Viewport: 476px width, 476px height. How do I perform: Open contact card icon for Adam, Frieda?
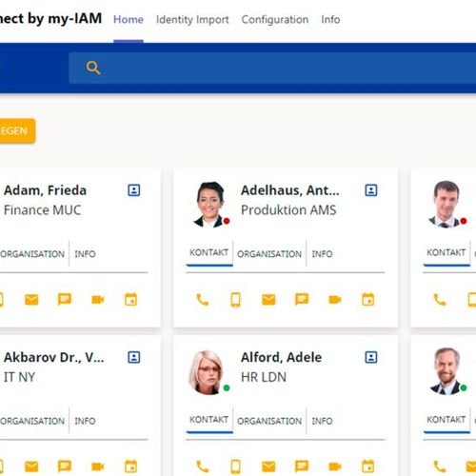coord(134,190)
